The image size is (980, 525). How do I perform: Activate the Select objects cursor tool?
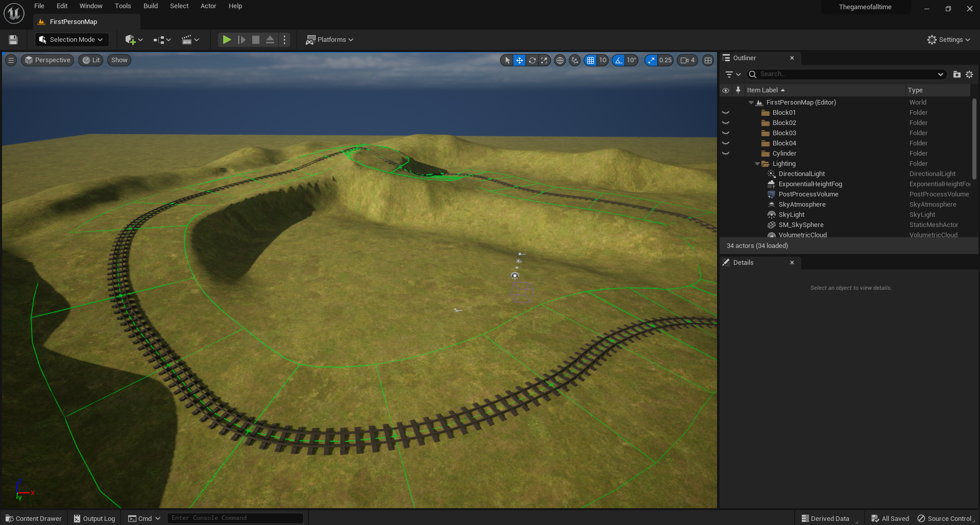[507, 60]
